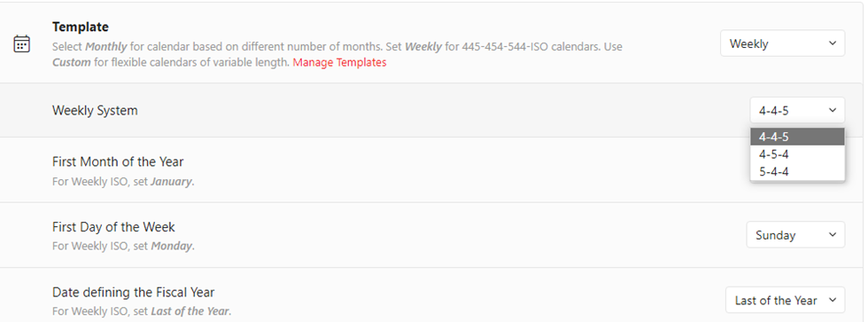Open the Template dropdown showing Weekly
The image size is (868, 322).
(x=782, y=43)
